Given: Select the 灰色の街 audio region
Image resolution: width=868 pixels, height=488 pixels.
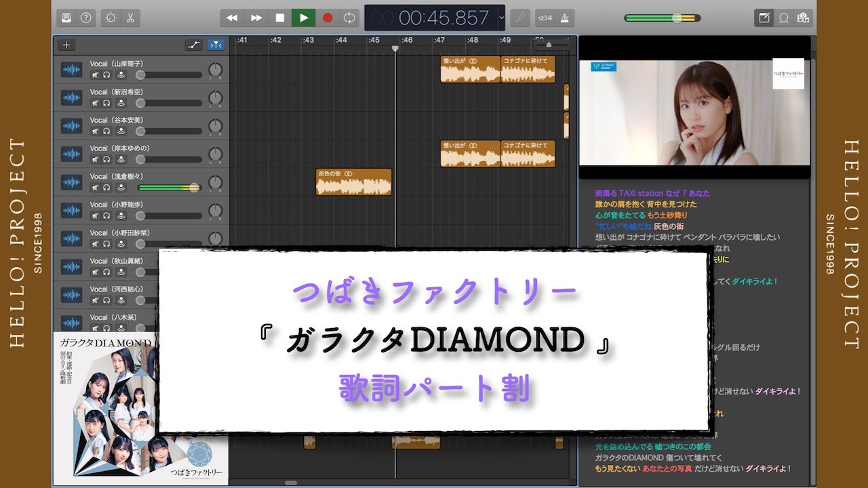Looking at the screenshot, I should [x=354, y=182].
